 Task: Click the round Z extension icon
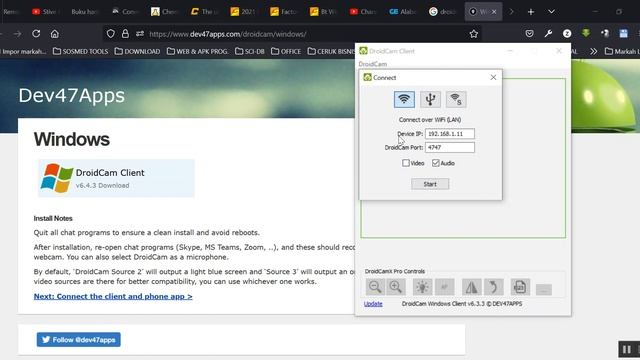click(567, 34)
